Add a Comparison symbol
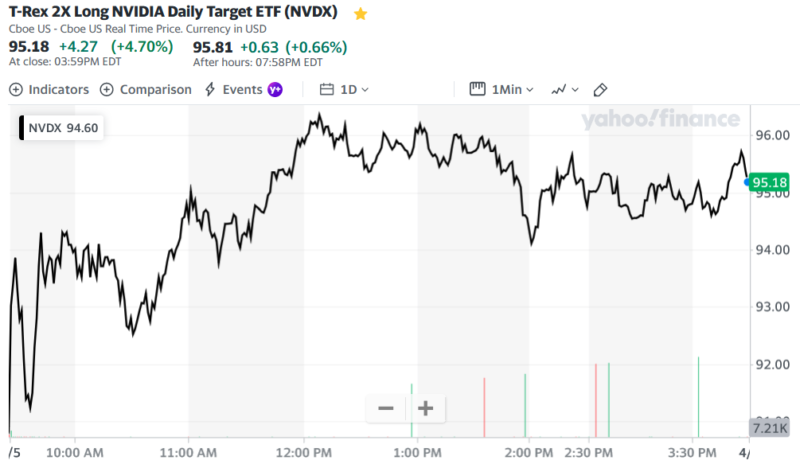 point(146,89)
